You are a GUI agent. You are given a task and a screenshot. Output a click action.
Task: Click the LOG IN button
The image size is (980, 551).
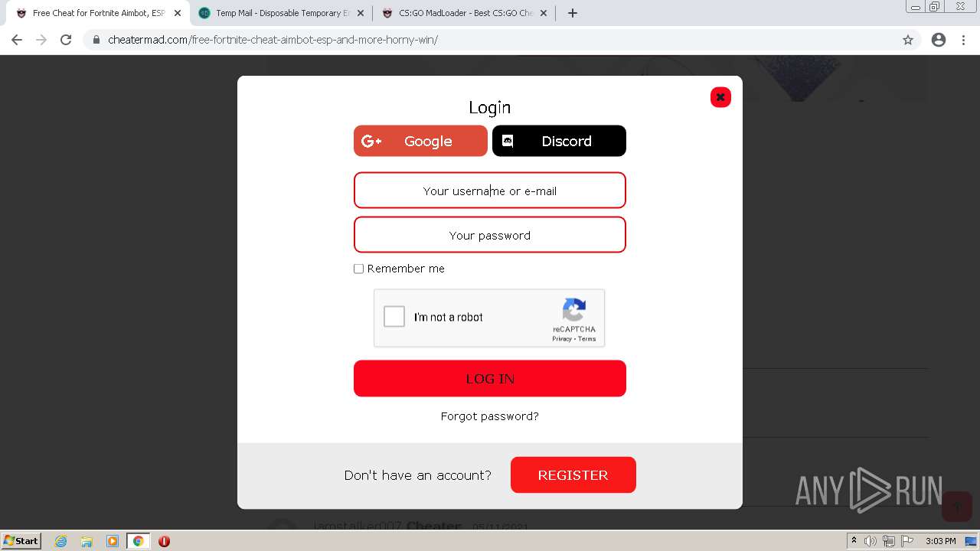(x=490, y=379)
